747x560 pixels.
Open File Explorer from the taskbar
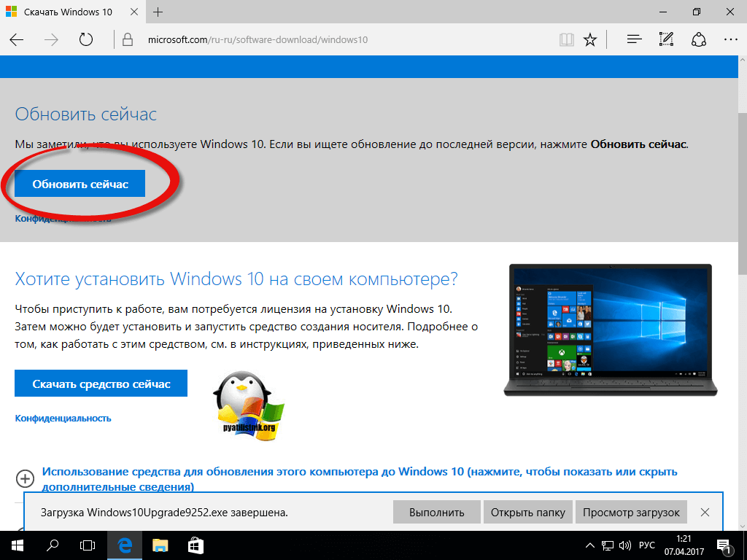pos(160,545)
